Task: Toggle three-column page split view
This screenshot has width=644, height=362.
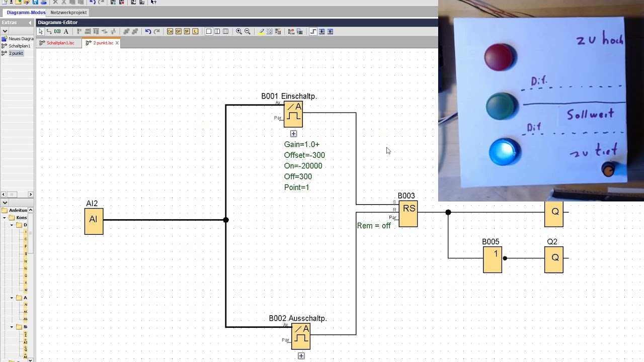Action: point(225,32)
